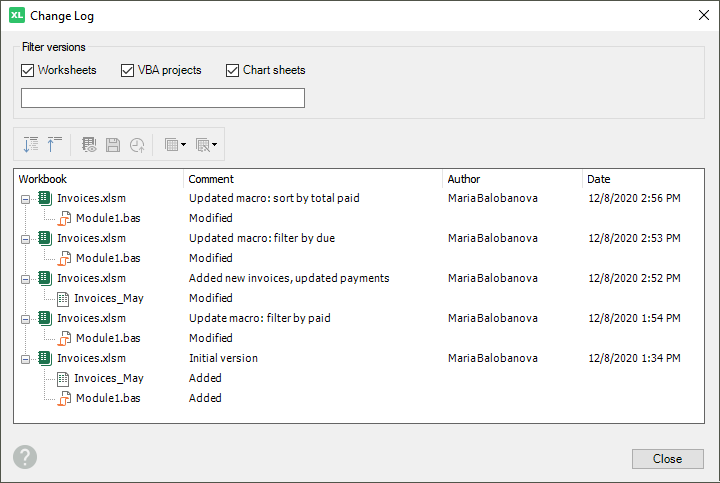Viewport: 720px width, 483px height.
Task: Click Module1.bas icon marked Added
Action: pyautogui.click(x=64, y=399)
